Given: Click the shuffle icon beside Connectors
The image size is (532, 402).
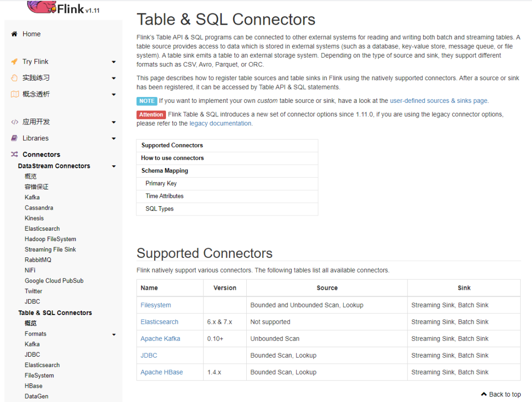Looking at the screenshot, I should pyautogui.click(x=14, y=155).
